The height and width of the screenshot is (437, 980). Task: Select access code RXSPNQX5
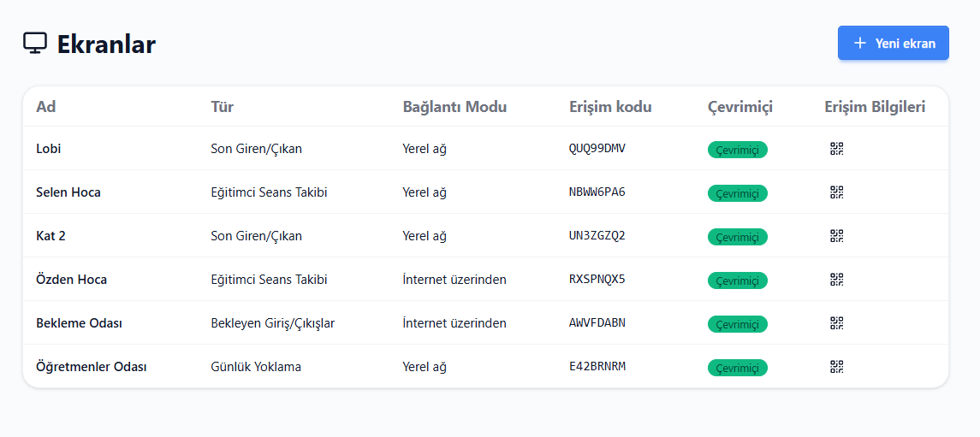click(x=597, y=279)
